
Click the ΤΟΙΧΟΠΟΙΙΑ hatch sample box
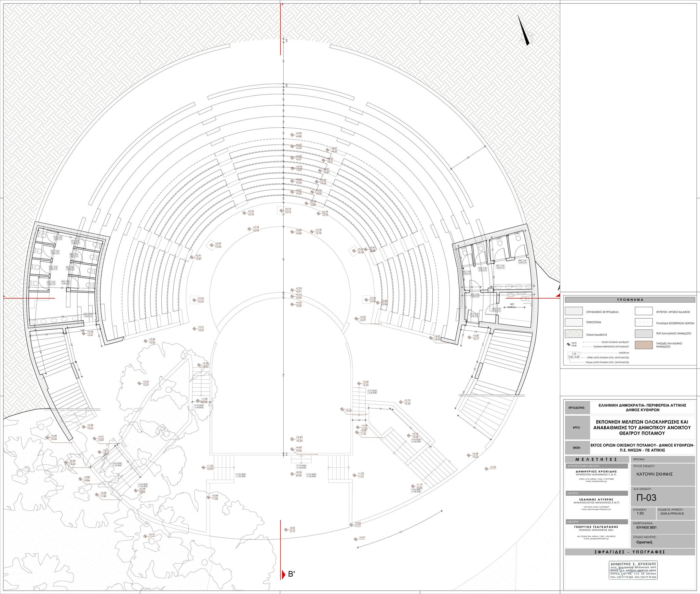pyautogui.click(x=574, y=322)
